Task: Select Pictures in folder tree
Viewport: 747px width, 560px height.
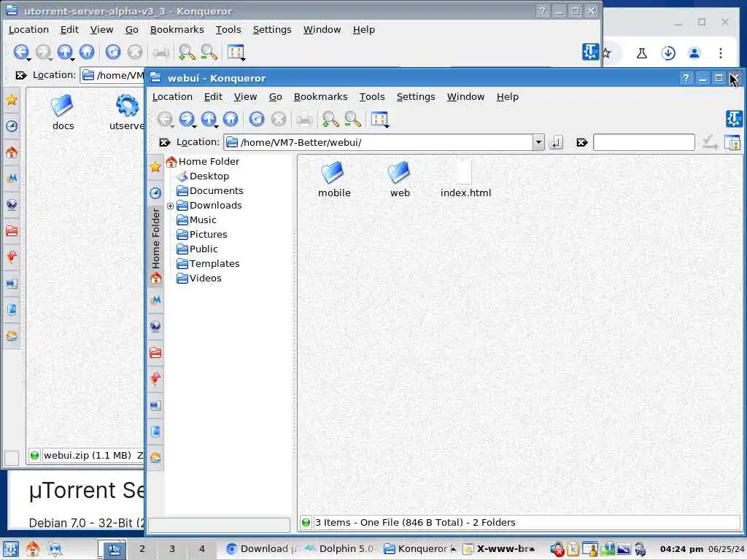Action: 202,234
